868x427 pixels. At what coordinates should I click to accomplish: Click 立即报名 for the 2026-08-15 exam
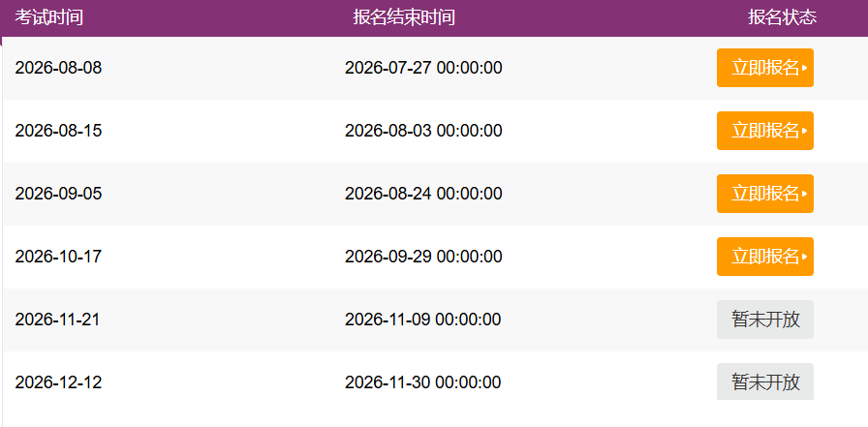[765, 131]
